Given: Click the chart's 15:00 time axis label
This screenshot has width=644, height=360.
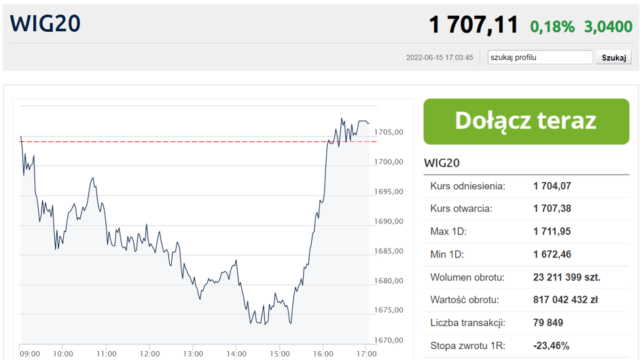Looking at the screenshot, I should tap(280, 354).
